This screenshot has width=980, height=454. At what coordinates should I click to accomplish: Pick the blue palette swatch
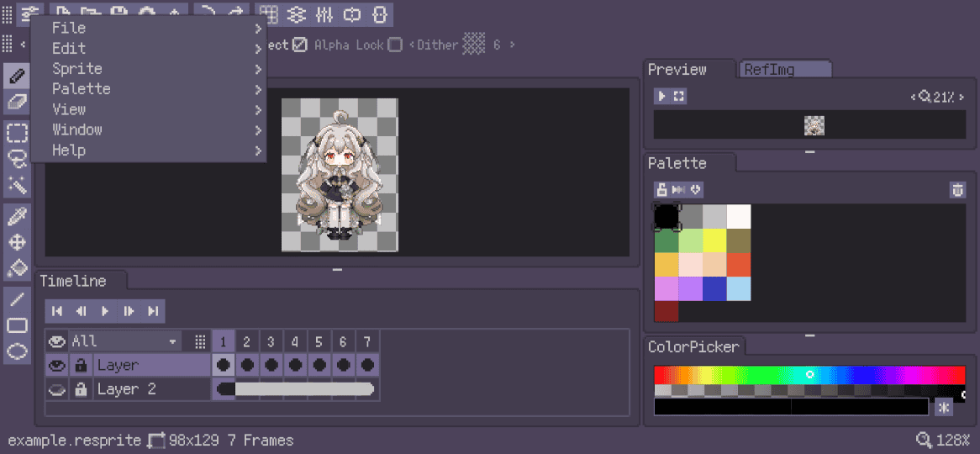[714, 289]
